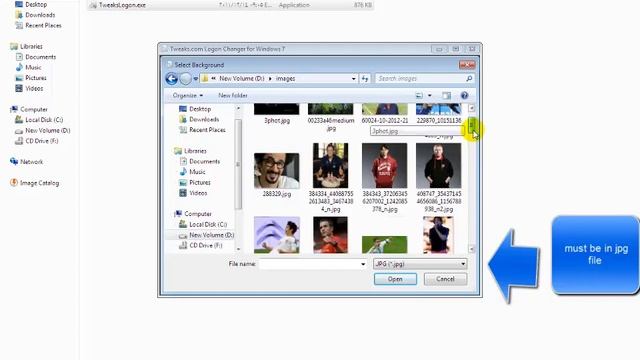640x360 pixels.
Task: Click the search magnifier icon
Action: click(x=469, y=78)
